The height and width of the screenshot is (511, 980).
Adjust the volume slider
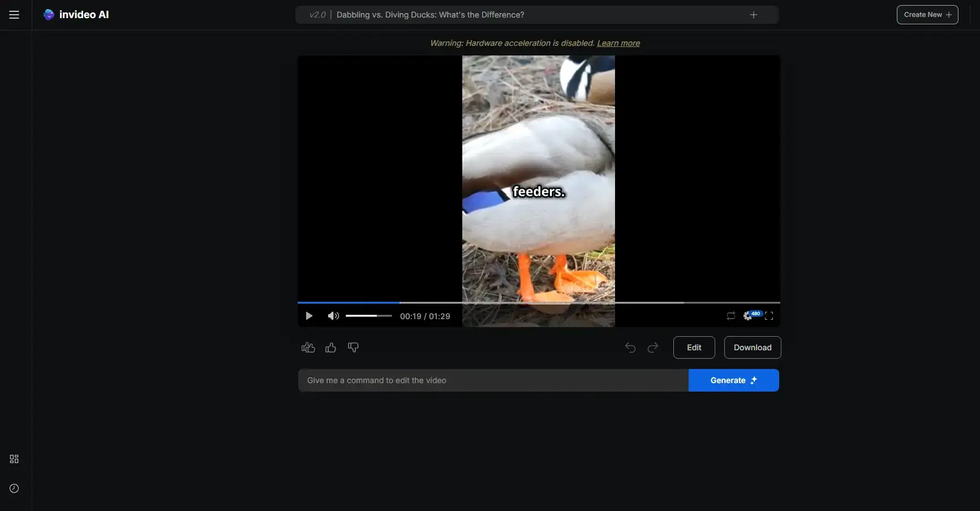[x=368, y=316]
